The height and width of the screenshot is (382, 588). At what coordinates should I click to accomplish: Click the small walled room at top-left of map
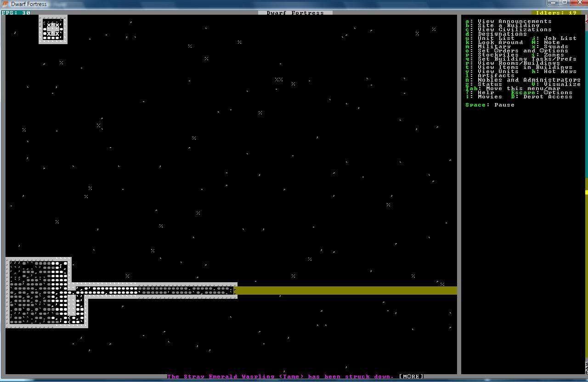53,29
